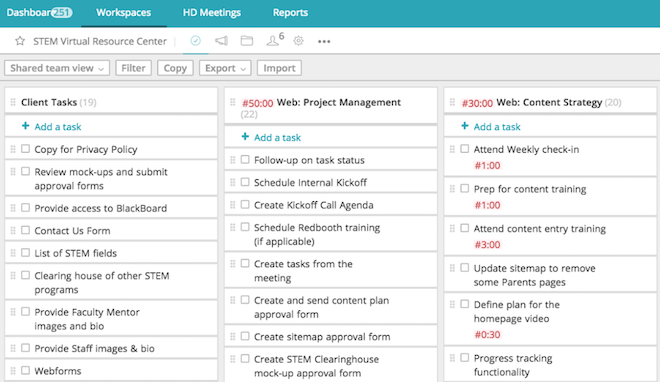
Task: Open Create and send content plan approval form
Action: 322,307
